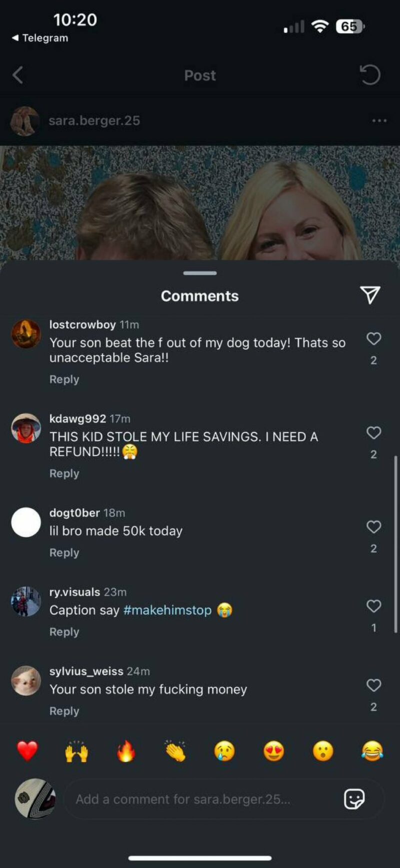Open kdawg992's profile picture
Viewport: 400px width, 868px height.
pyautogui.click(x=26, y=429)
